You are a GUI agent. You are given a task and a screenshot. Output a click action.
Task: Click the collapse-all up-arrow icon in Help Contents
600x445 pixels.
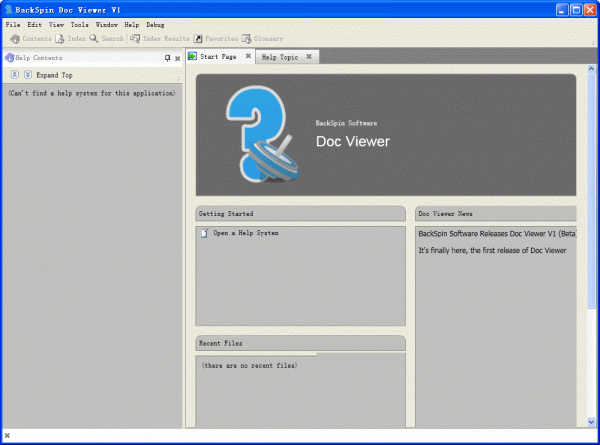15,75
